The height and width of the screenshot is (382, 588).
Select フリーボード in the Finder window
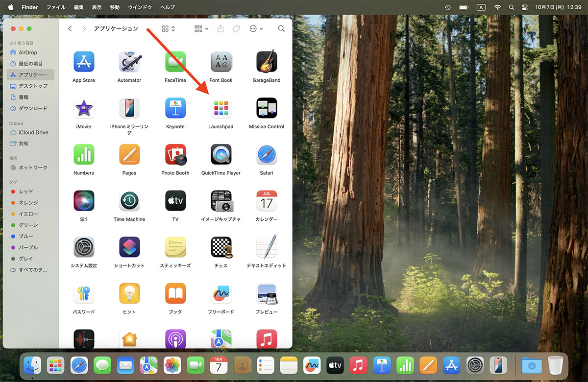[x=221, y=293]
